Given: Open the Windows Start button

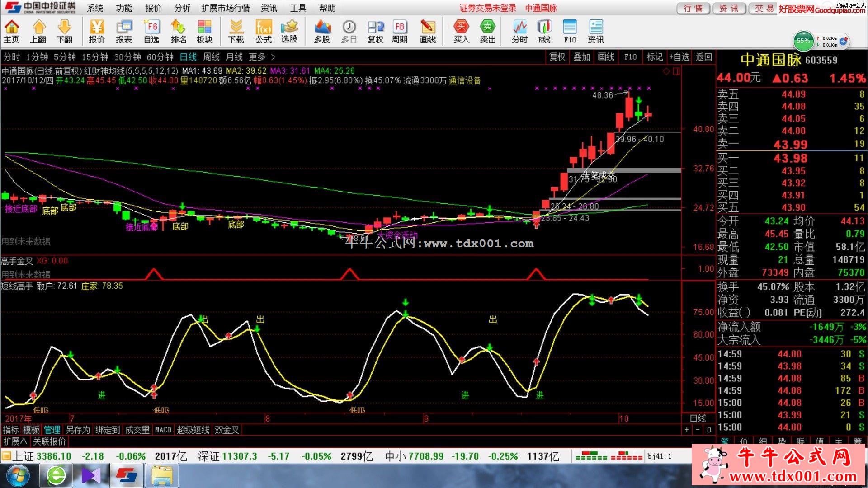Looking at the screenshot, I should (x=17, y=476).
